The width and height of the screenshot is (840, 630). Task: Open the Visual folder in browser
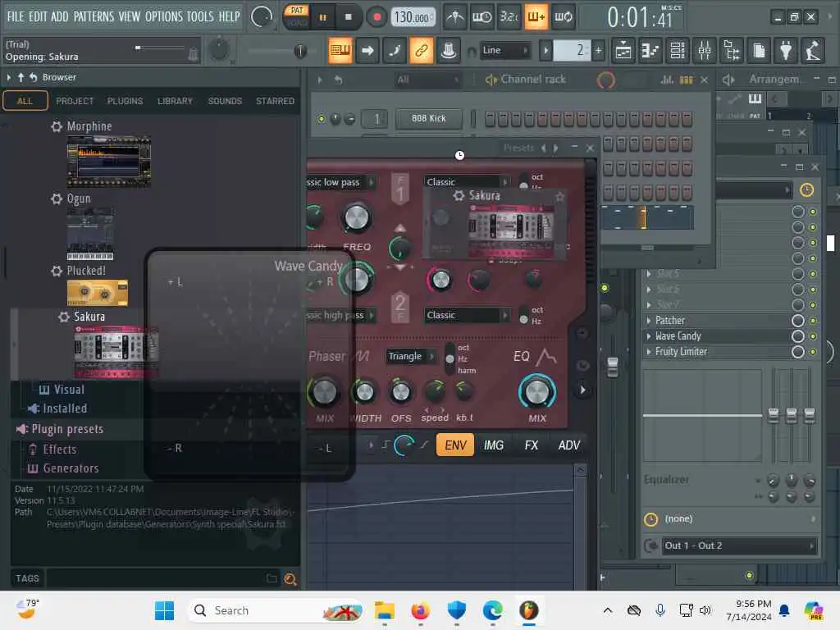[x=69, y=390]
